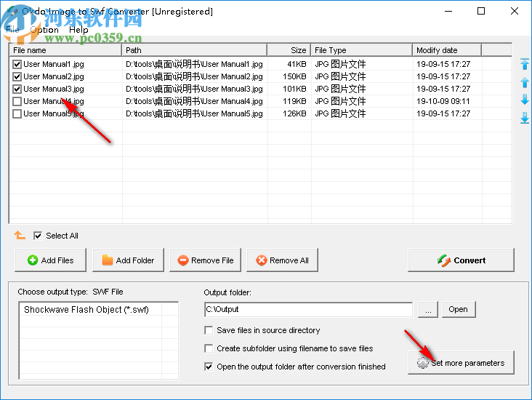This screenshot has width=532, height=400.
Task: Click the Add Files button
Action: tap(51, 260)
